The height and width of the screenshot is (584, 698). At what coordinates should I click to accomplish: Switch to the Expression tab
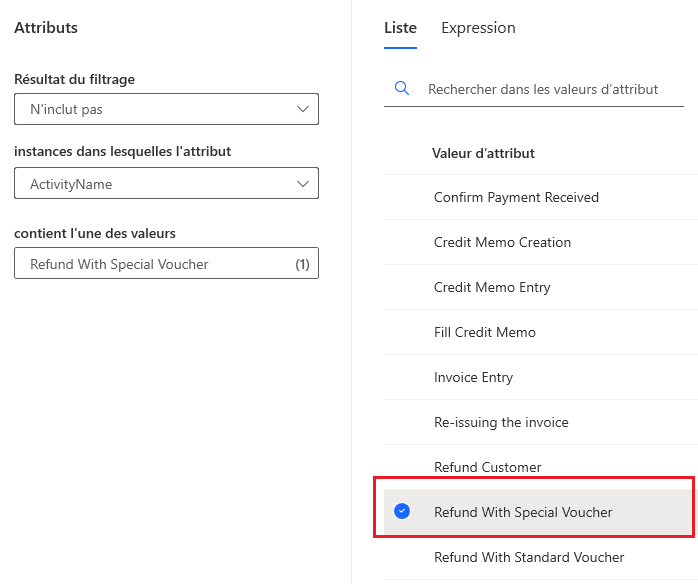pos(478,28)
